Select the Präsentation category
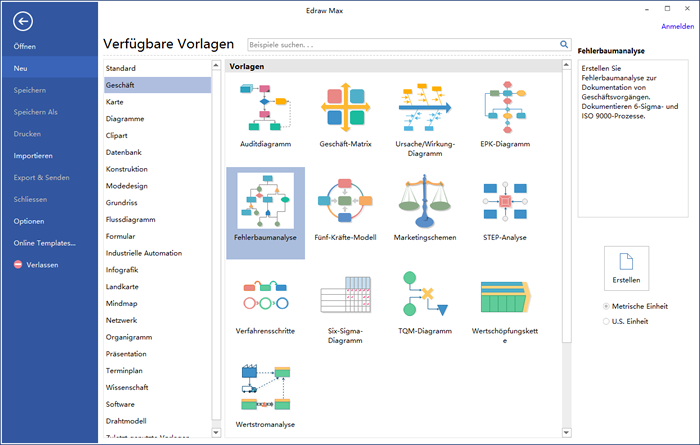The height and width of the screenshot is (445, 700). pyautogui.click(x=157, y=354)
